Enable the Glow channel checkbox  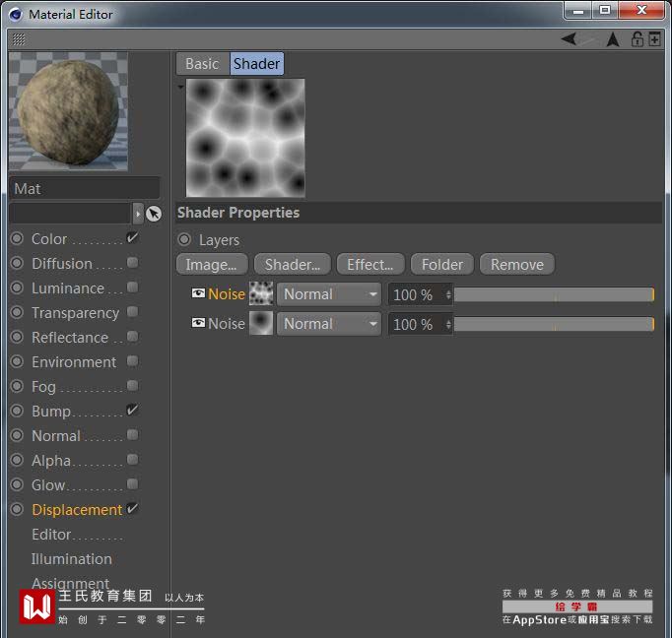point(132,484)
